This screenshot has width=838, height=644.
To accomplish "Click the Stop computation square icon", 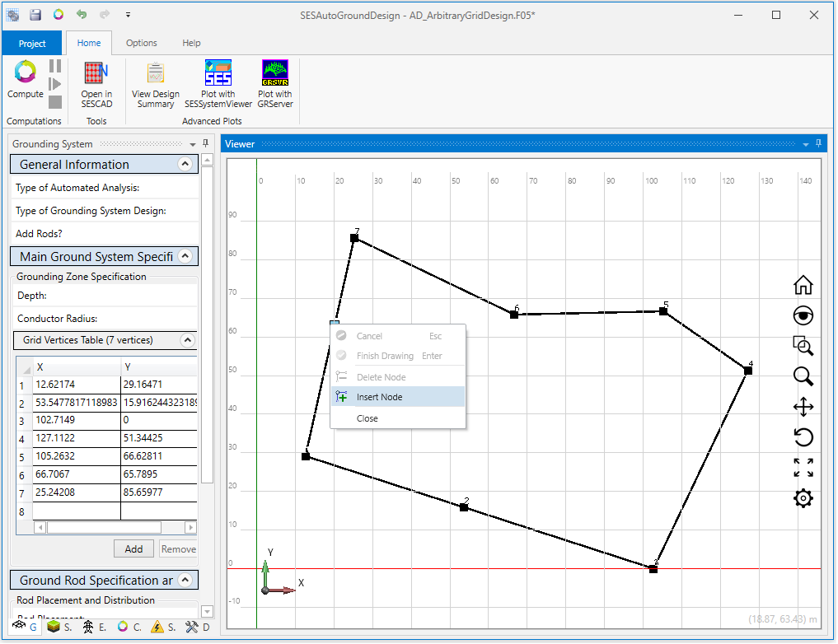I will 55,102.
